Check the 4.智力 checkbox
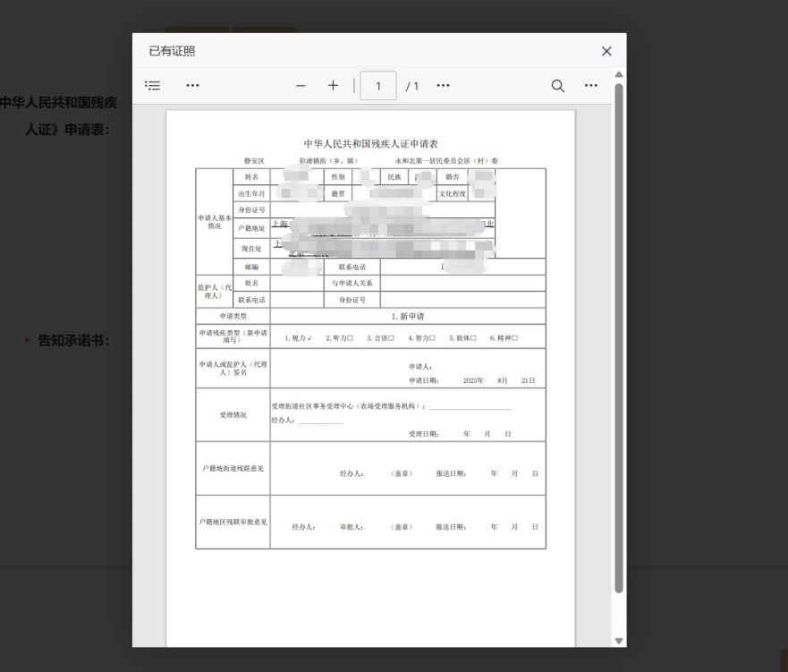 (x=432, y=338)
